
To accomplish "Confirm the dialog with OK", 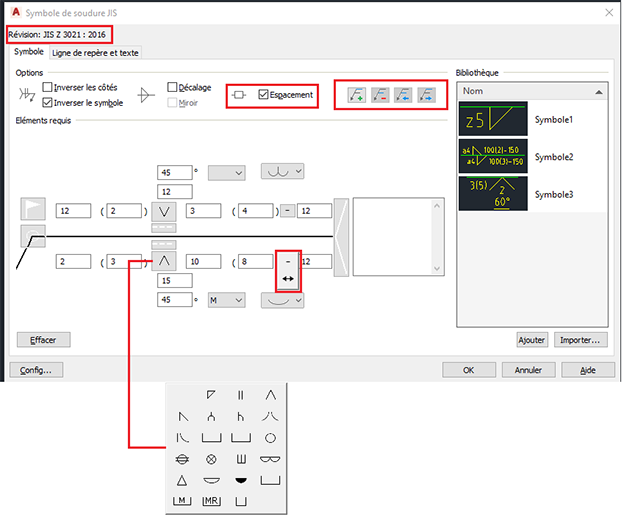I will [469, 370].
